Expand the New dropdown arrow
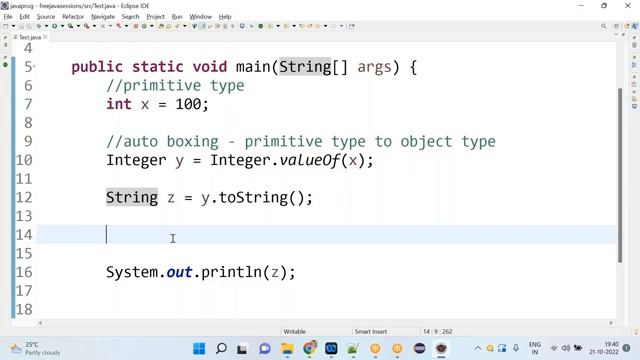 coord(13,26)
